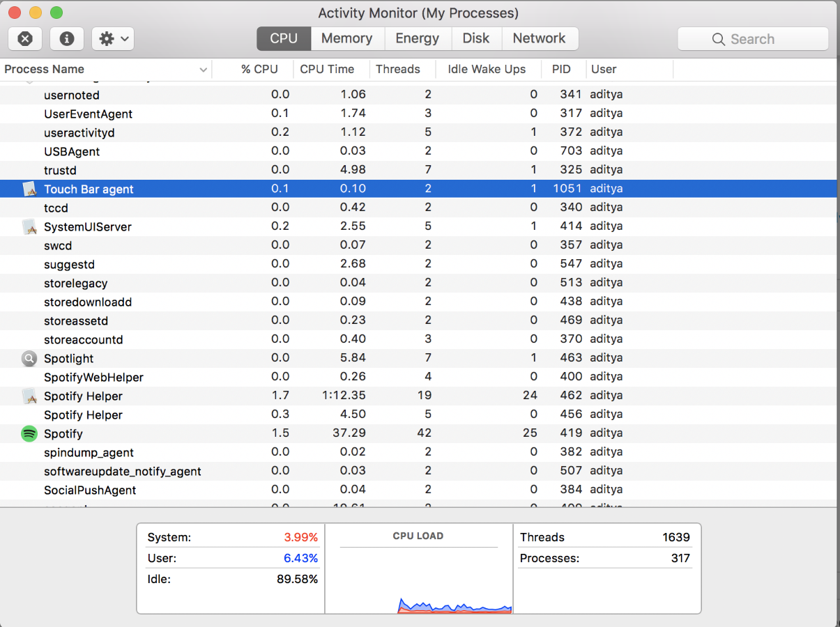The image size is (840, 627).
Task: Click the Spotify Helper icon with PID 462
Action: 29,396
